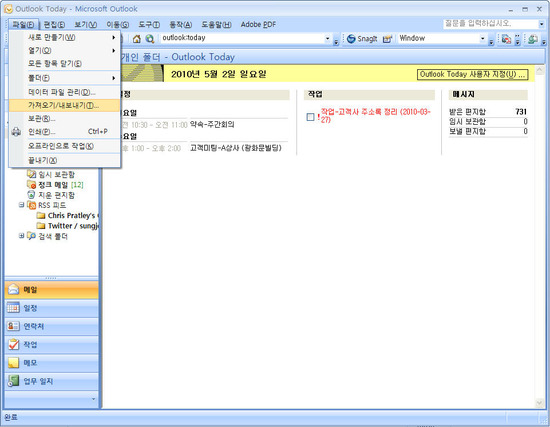
Task: Open the help question box dropdown arrow
Action: click(541, 24)
